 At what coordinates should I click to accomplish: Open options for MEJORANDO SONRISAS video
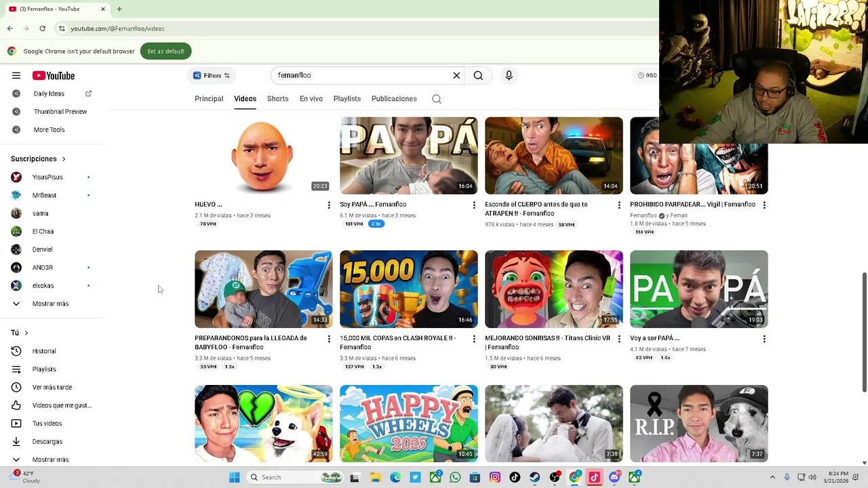pyautogui.click(x=619, y=338)
